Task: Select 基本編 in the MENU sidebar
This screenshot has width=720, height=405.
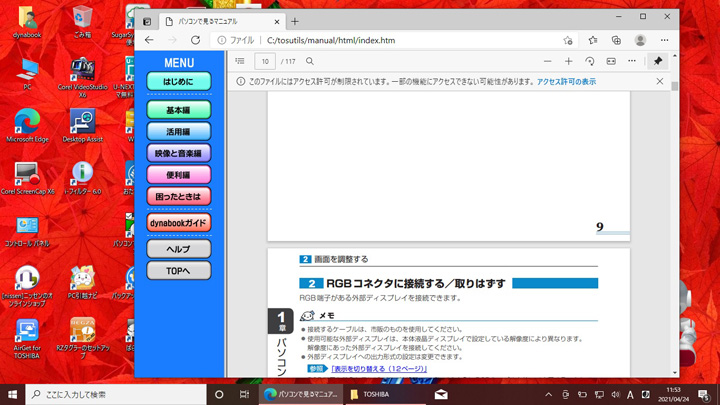Action: click(x=178, y=110)
